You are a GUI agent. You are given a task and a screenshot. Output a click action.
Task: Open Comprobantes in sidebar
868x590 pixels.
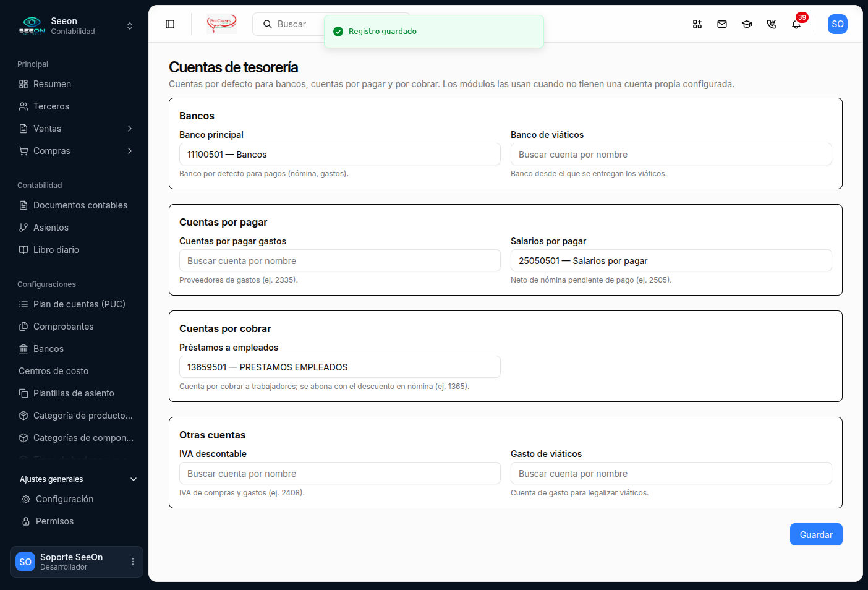(77, 327)
